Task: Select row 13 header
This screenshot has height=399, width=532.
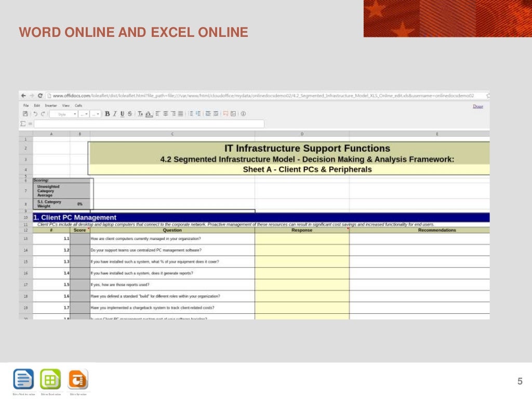Action: (26, 239)
